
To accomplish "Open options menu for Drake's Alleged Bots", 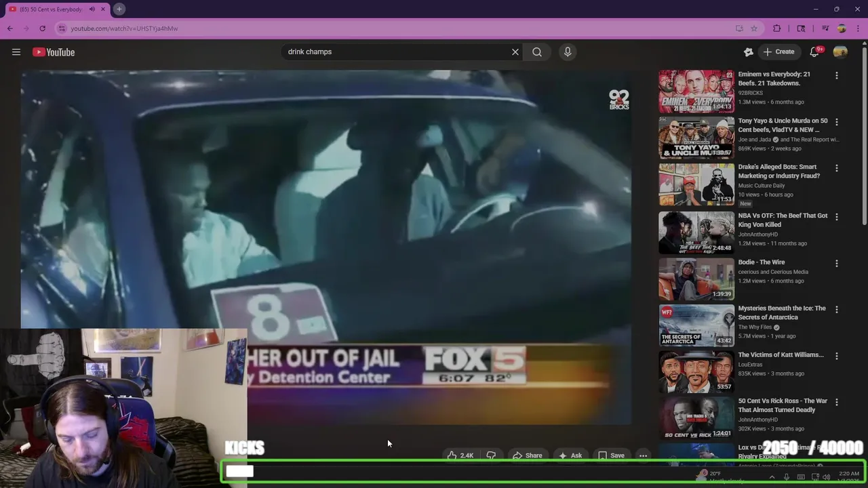I will click(837, 168).
